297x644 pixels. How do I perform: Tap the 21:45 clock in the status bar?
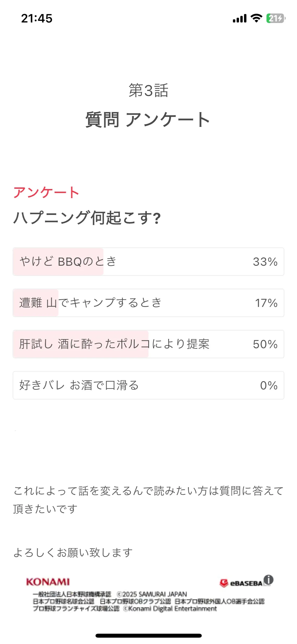pyautogui.click(x=37, y=19)
